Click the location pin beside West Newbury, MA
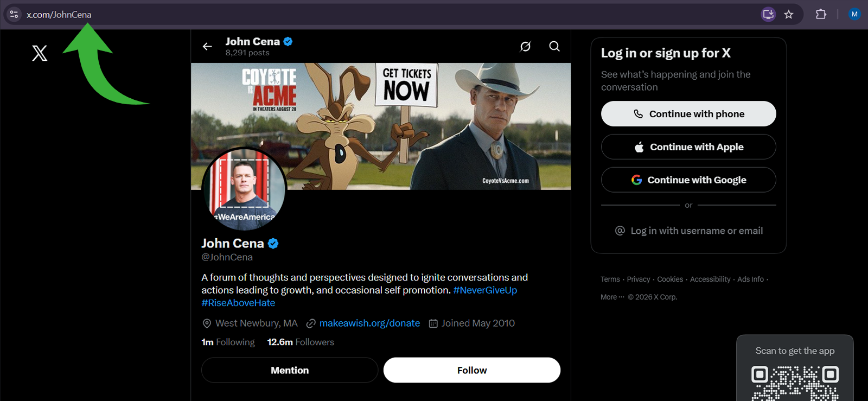 click(207, 323)
